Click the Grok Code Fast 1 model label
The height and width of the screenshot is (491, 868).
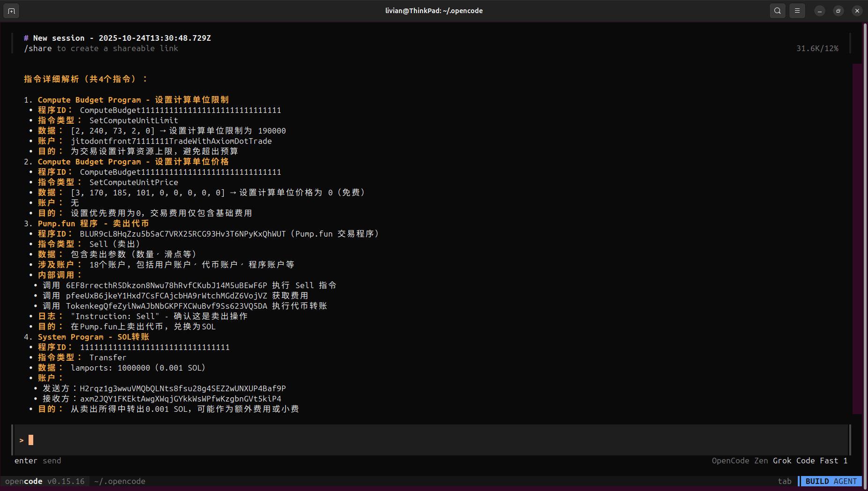[810, 461]
